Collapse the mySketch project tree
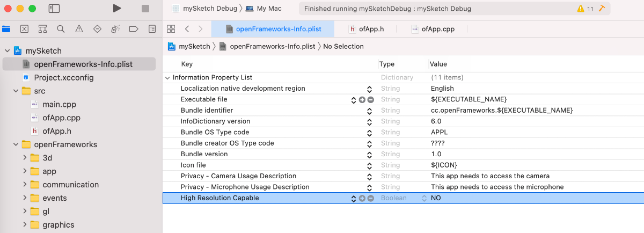644x233 pixels. [x=7, y=51]
